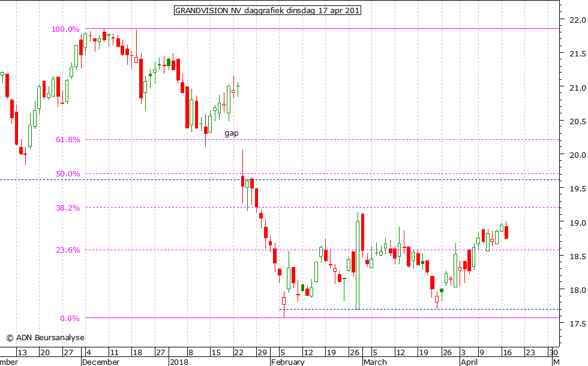
Task: Select the 23.6% Fibonacci level label
Action: [x=68, y=250]
